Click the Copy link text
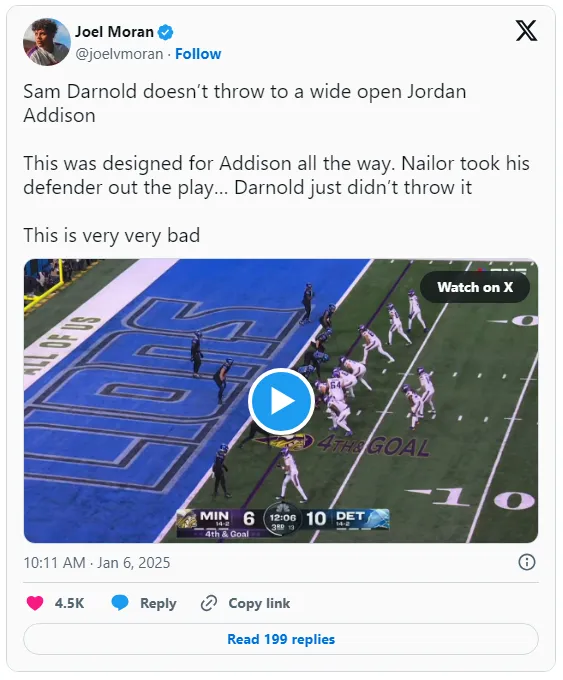Viewport: 563px width, 680px height. (259, 604)
